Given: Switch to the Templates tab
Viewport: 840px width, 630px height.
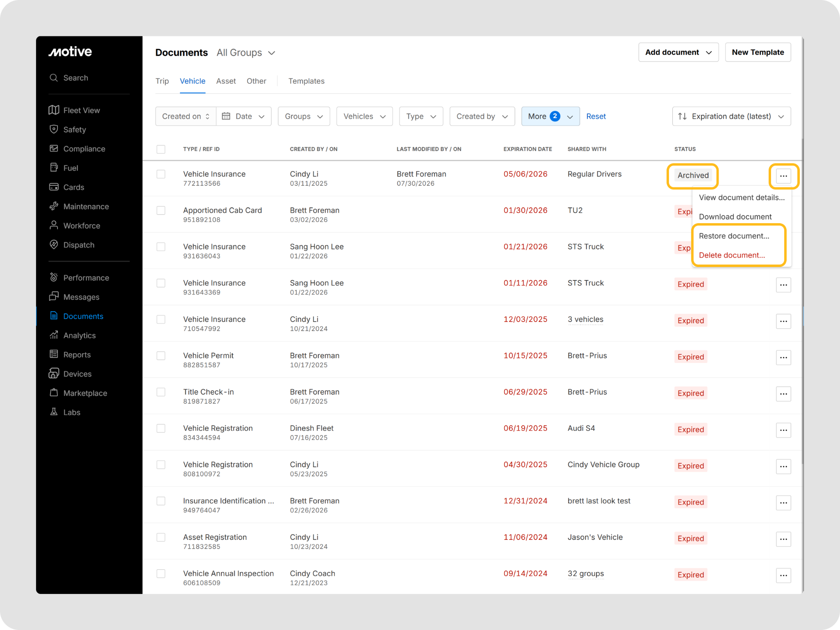Looking at the screenshot, I should click(306, 81).
